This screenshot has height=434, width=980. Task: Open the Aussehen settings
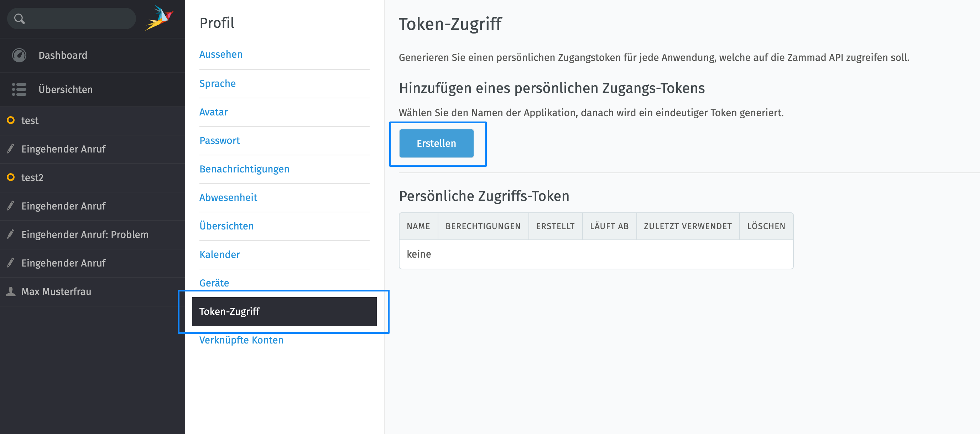tap(221, 54)
